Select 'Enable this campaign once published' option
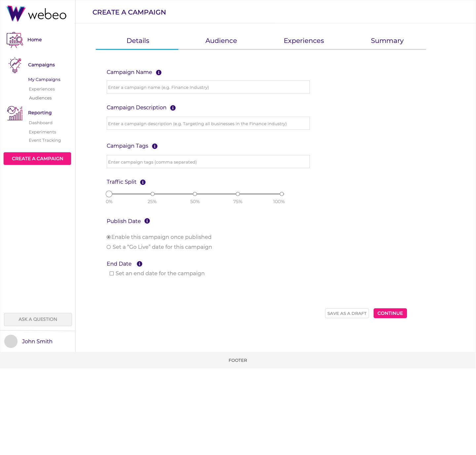The height and width of the screenshot is (455, 476). point(109,237)
